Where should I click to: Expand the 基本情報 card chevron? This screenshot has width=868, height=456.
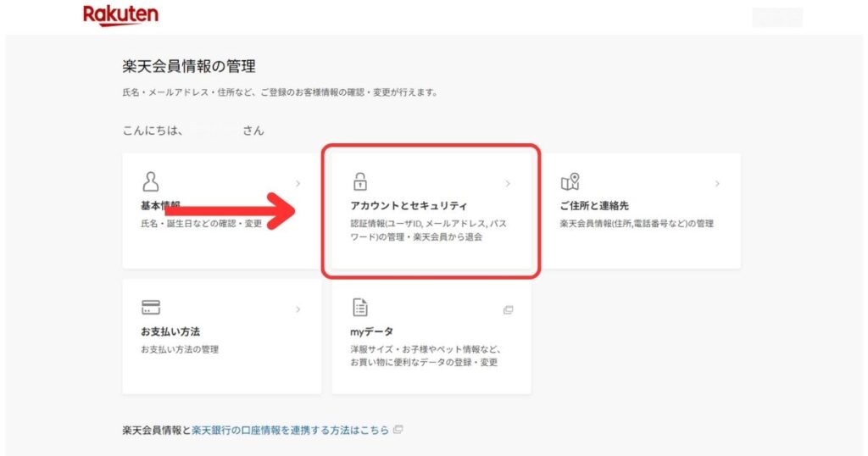point(298,184)
